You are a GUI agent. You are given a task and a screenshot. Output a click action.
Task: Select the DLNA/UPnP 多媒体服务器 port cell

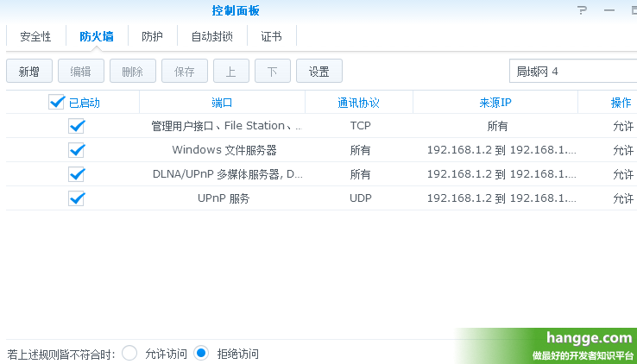(x=228, y=174)
